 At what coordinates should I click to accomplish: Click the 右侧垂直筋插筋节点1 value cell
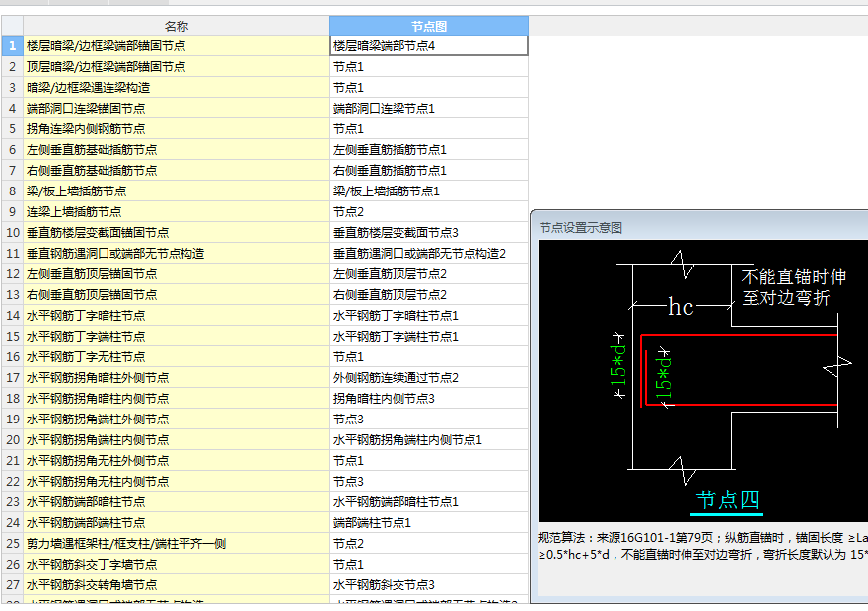[x=429, y=171]
